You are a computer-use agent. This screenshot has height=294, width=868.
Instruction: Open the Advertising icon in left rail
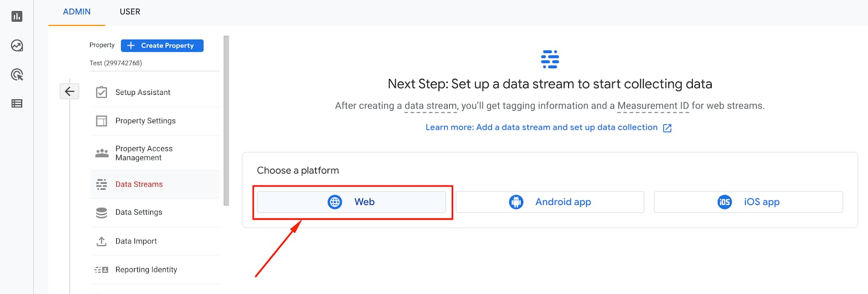tap(17, 75)
